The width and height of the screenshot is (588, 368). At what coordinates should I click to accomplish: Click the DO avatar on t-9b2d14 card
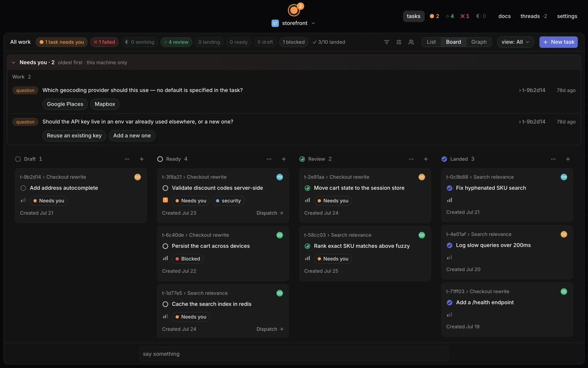click(x=137, y=177)
